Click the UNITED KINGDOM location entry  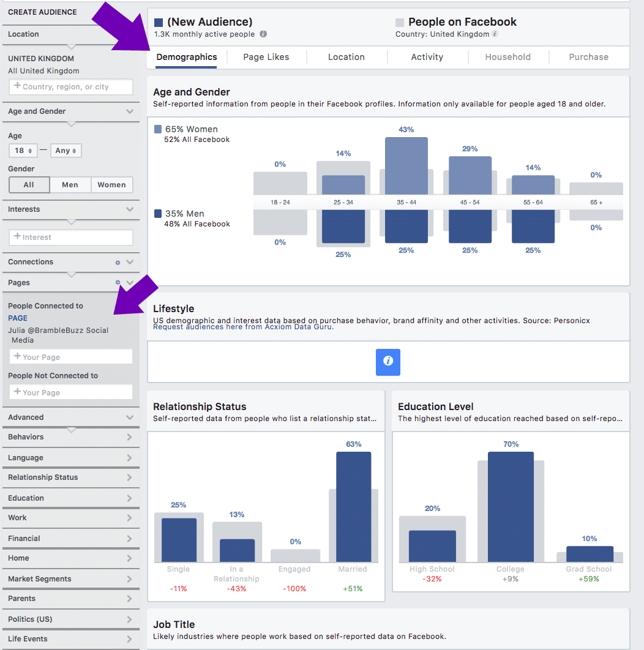tap(41, 59)
